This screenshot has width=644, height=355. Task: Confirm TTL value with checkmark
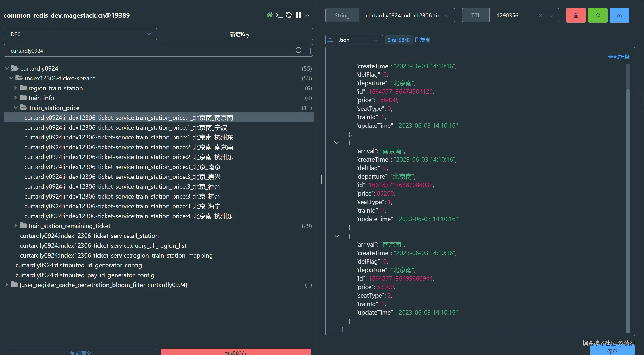tap(552, 15)
